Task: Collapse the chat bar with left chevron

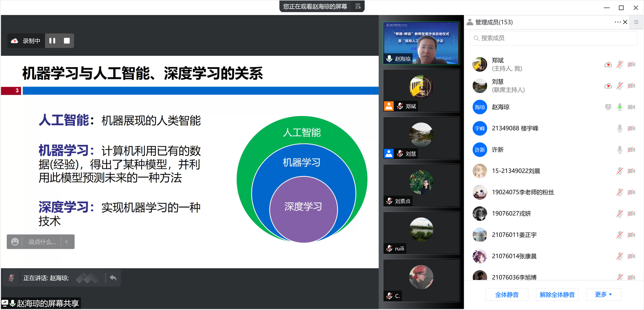Action: 67,242
